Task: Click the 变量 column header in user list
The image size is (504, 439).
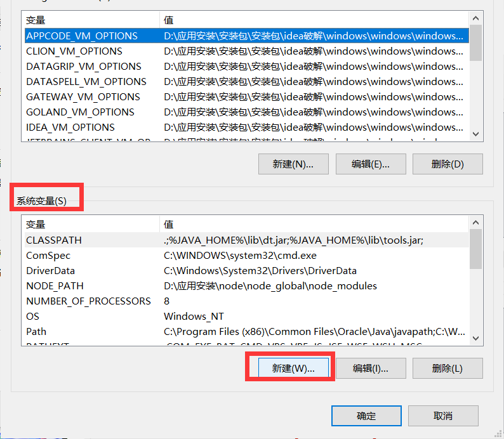Action: coord(92,20)
